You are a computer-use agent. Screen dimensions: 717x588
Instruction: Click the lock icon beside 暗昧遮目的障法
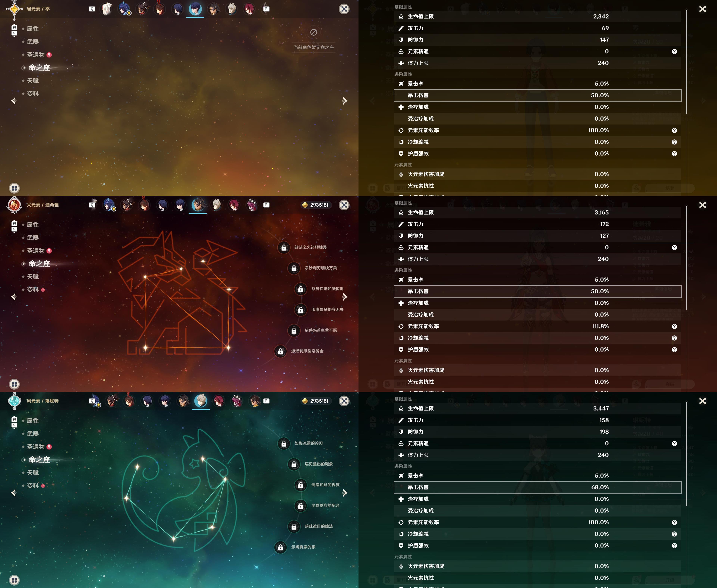coord(294,526)
